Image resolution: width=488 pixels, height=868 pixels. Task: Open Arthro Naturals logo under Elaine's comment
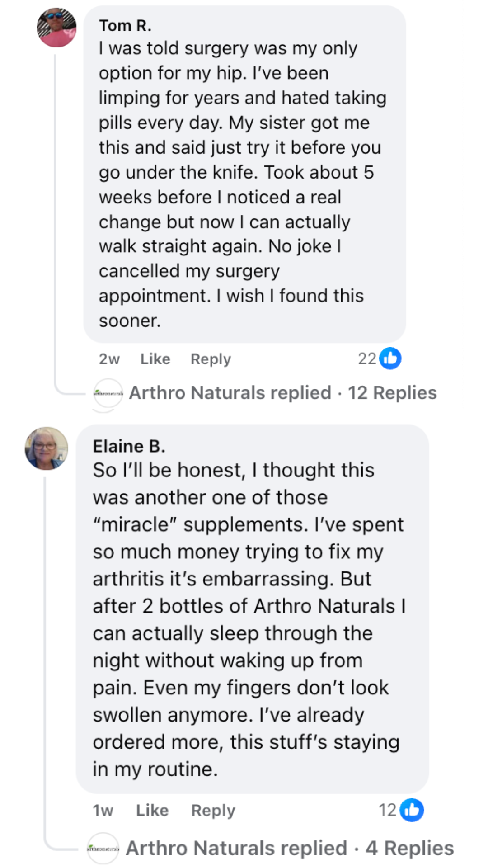[x=103, y=849]
